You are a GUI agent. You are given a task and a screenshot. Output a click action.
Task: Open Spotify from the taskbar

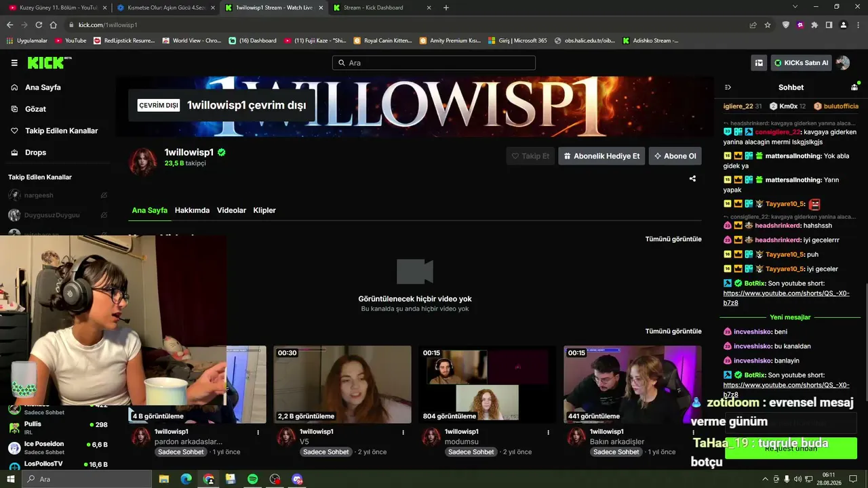pos(252,479)
